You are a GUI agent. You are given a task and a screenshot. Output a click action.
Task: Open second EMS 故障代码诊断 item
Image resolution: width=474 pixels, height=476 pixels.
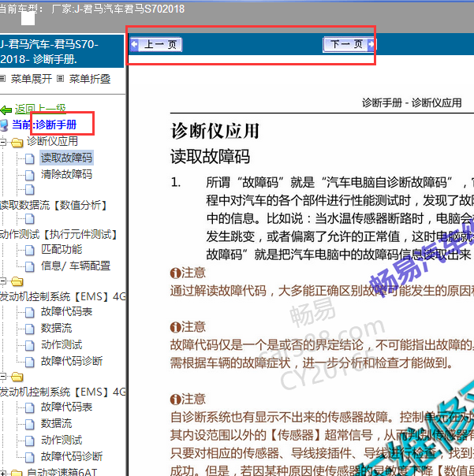72,456
